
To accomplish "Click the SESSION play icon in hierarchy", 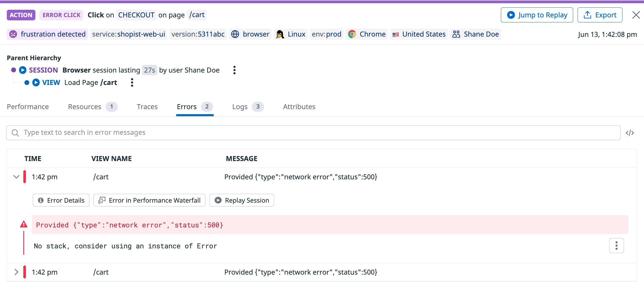I will coord(23,70).
